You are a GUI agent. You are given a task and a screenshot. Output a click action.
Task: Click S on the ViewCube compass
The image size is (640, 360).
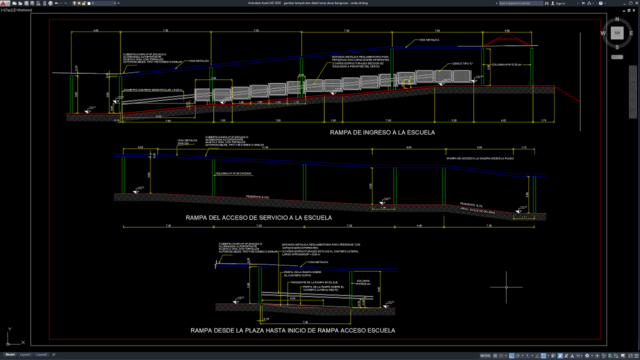pos(617,47)
